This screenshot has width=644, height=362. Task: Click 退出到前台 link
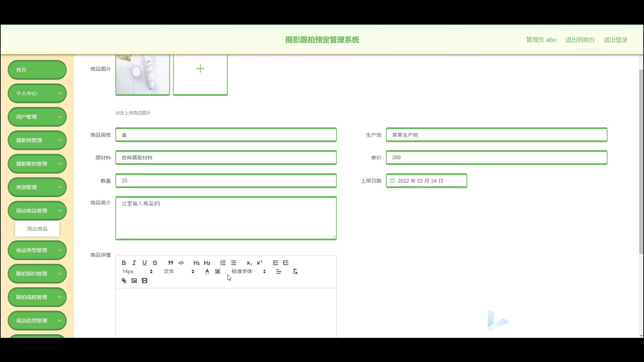580,40
